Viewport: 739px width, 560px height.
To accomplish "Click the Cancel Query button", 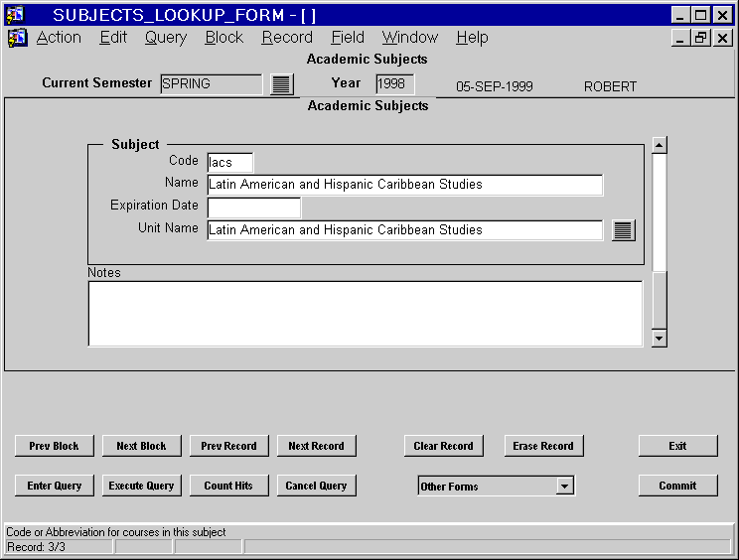I will click(316, 486).
